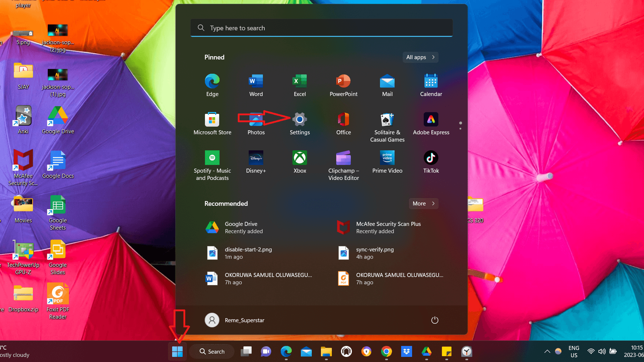Screen dimensions: 644x362
Task: Open the clock app on the taskbar
Action: tap(467, 351)
